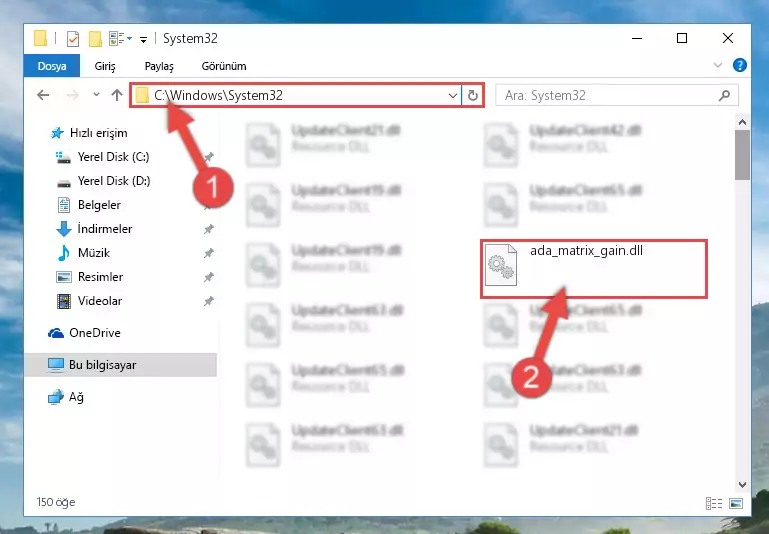Screen dimensions: 769x534
Task: Open the Dosya ribbon tab
Action: coord(52,66)
